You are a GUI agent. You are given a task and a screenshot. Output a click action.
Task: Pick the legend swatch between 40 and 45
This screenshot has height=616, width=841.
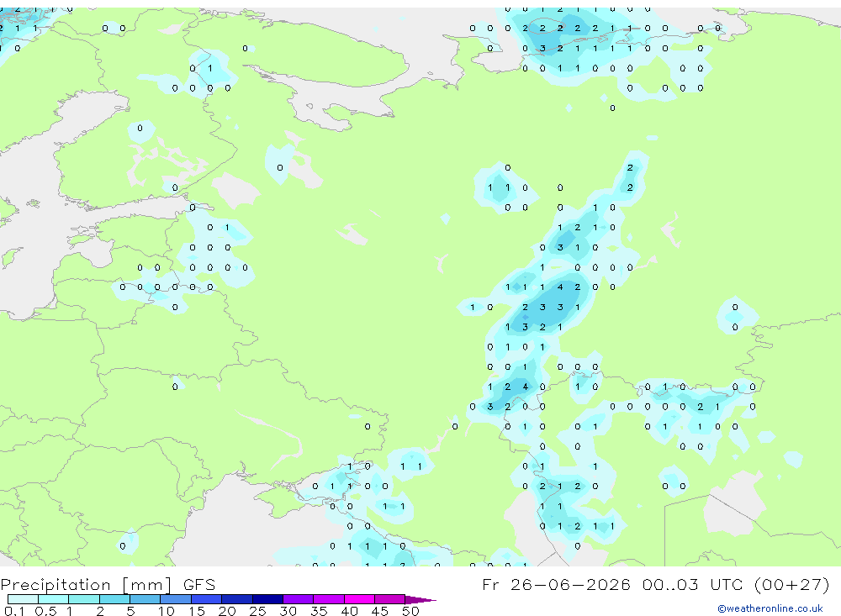[359, 599]
